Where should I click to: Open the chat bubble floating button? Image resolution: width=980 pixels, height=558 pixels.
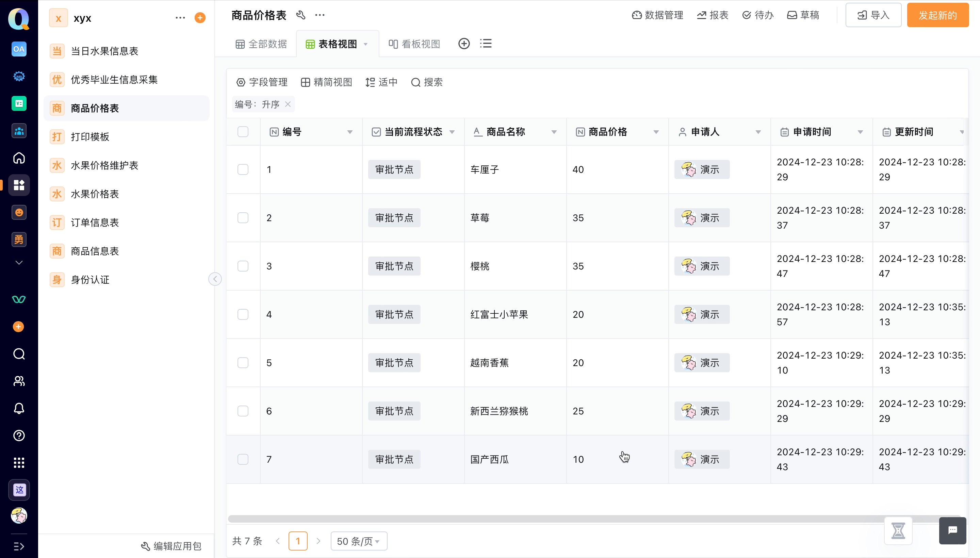pyautogui.click(x=952, y=531)
